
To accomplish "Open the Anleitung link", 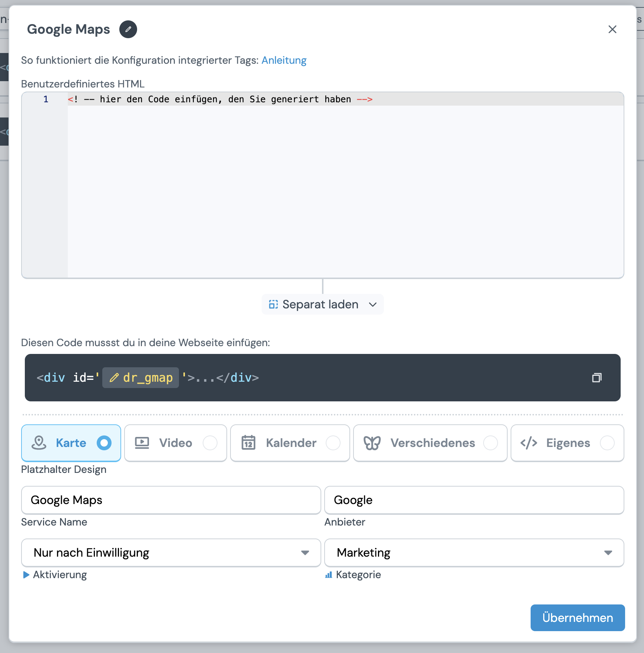I will 284,60.
